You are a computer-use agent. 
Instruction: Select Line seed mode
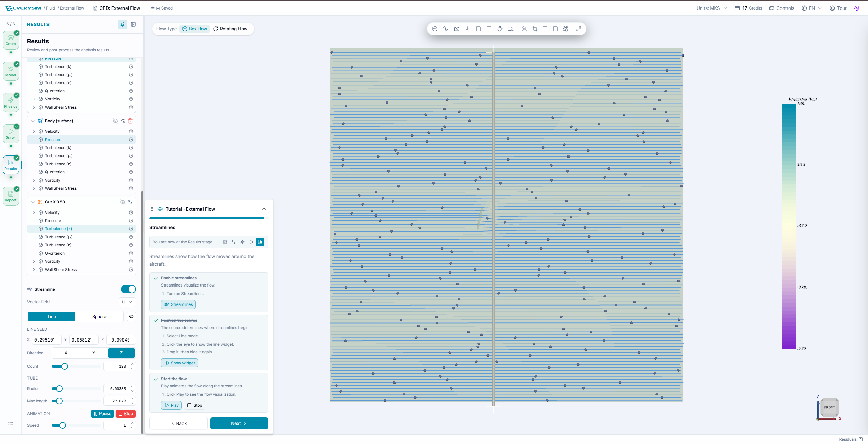(52, 316)
